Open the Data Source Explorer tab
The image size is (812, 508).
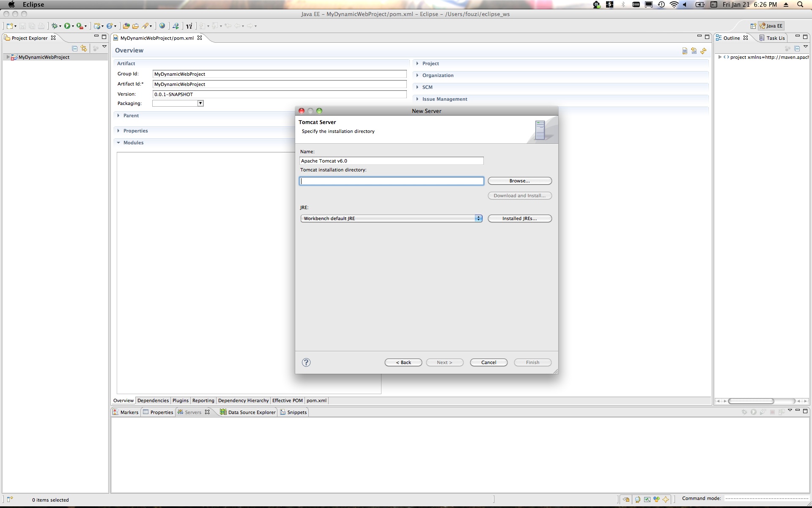coord(248,412)
